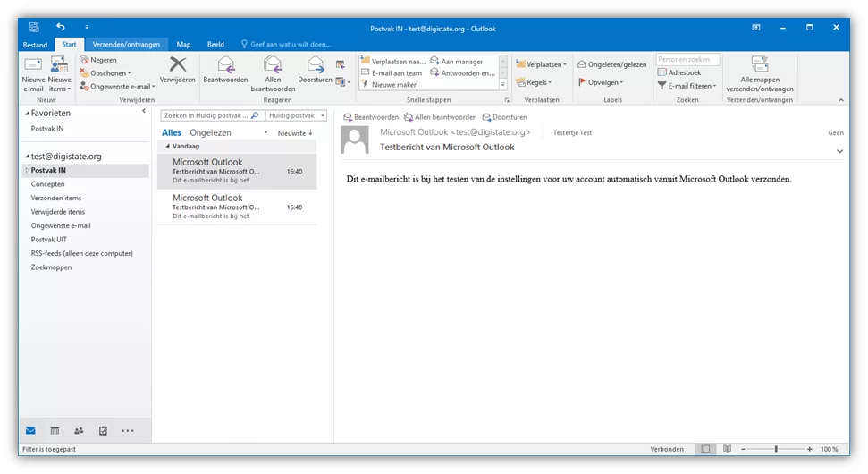Change sort order via Nieuwste
This screenshot has width=868, height=474.
[x=295, y=133]
